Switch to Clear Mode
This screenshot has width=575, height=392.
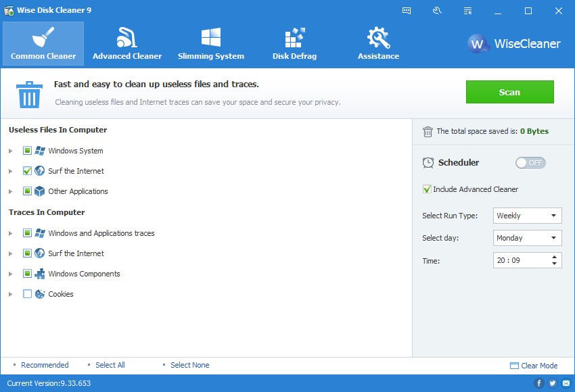(x=534, y=365)
